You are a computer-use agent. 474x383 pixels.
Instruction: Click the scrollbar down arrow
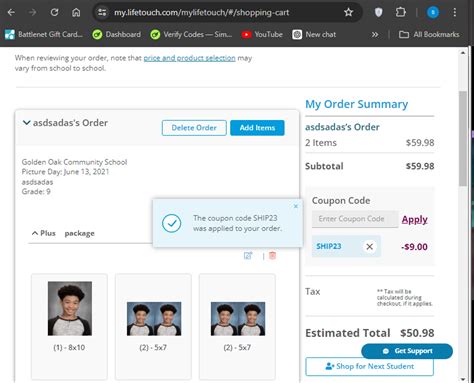pos(463,379)
